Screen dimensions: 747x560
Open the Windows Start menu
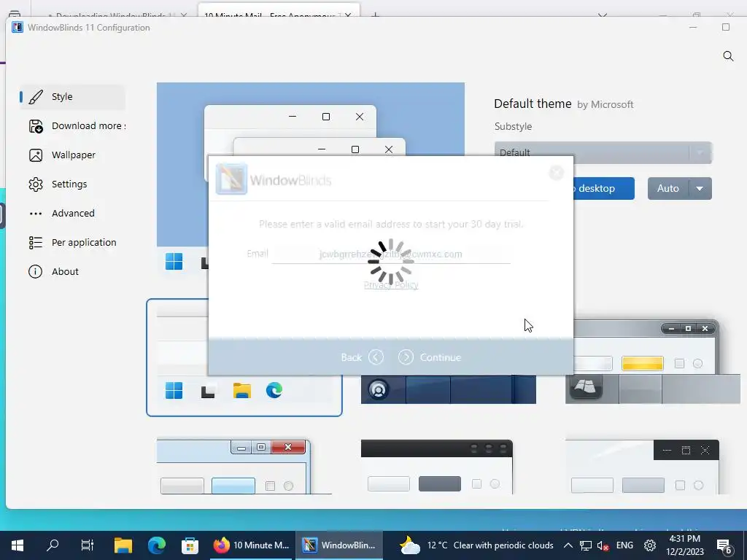tap(18, 545)
